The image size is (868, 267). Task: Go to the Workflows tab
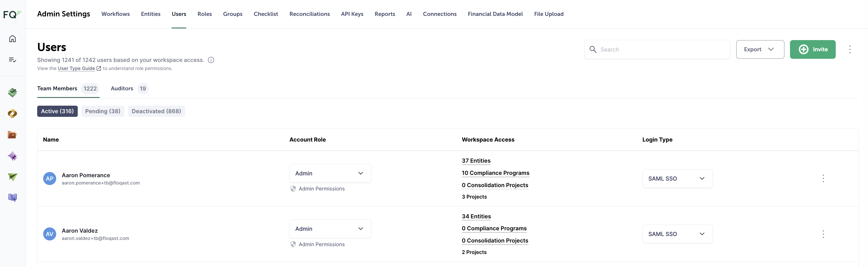coord(115,14)
